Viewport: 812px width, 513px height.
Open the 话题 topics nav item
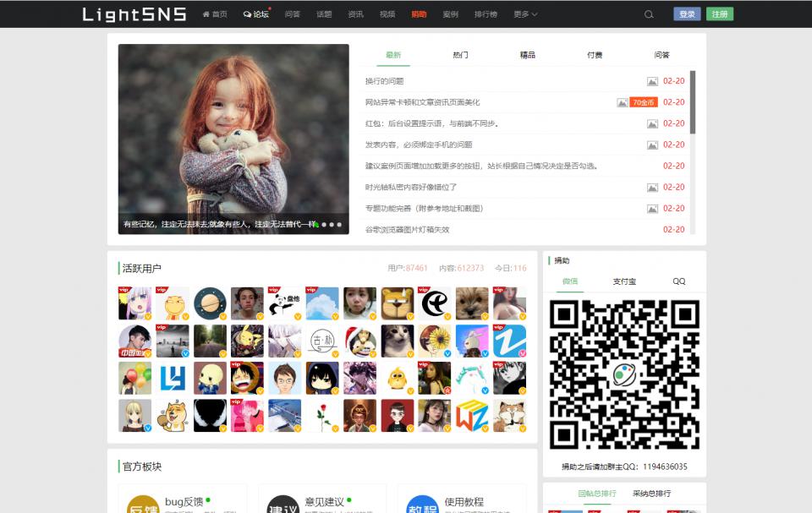click(x=324, y=14)
